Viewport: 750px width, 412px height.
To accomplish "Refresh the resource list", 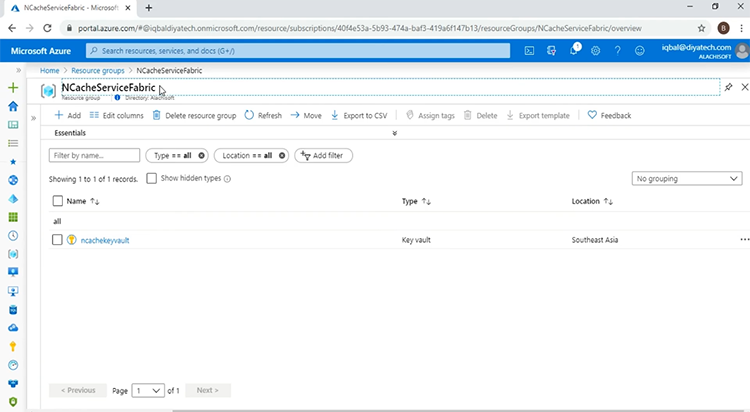I will [x=263, y=115].
